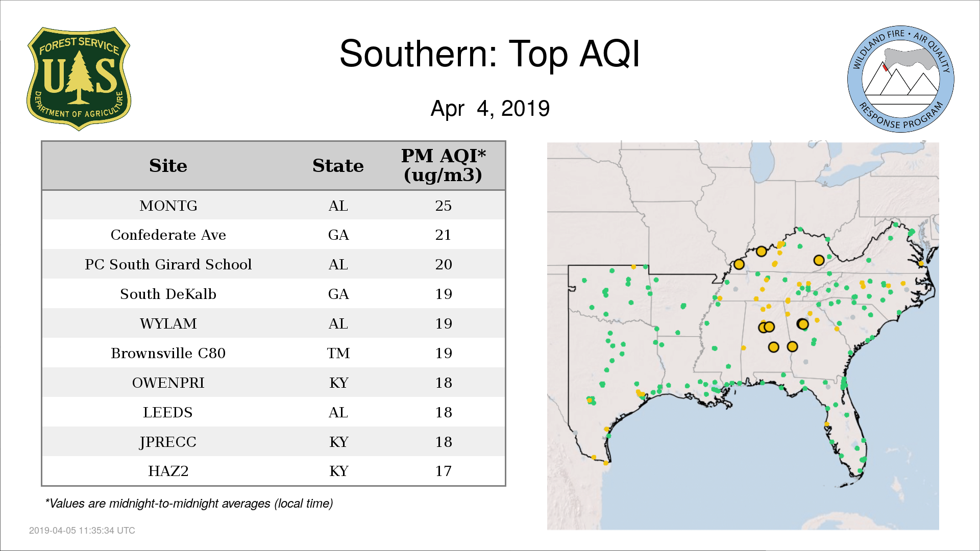Image resolution: width=980 pixels, height=551 pixels.
Task: Click the midnight-to-midnight averages footnote
Action: coord(189,504)
